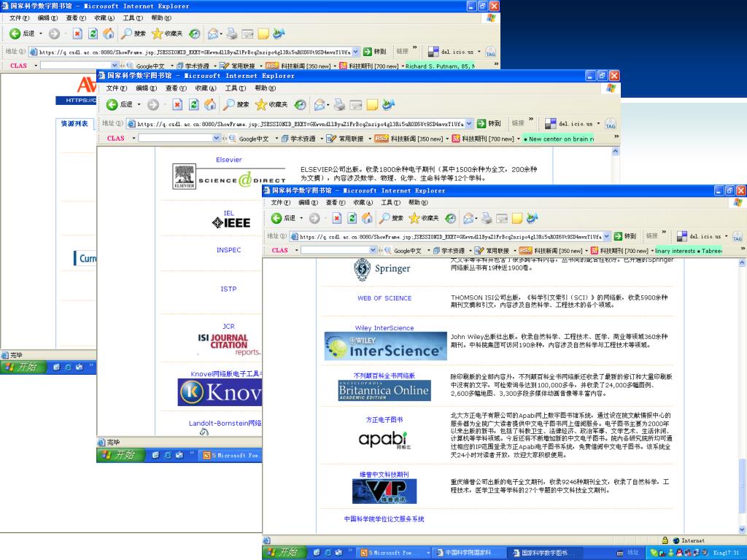Open the INSPEC link in the middle window
The width and height of the screenshot is (747, 560).
228,249
